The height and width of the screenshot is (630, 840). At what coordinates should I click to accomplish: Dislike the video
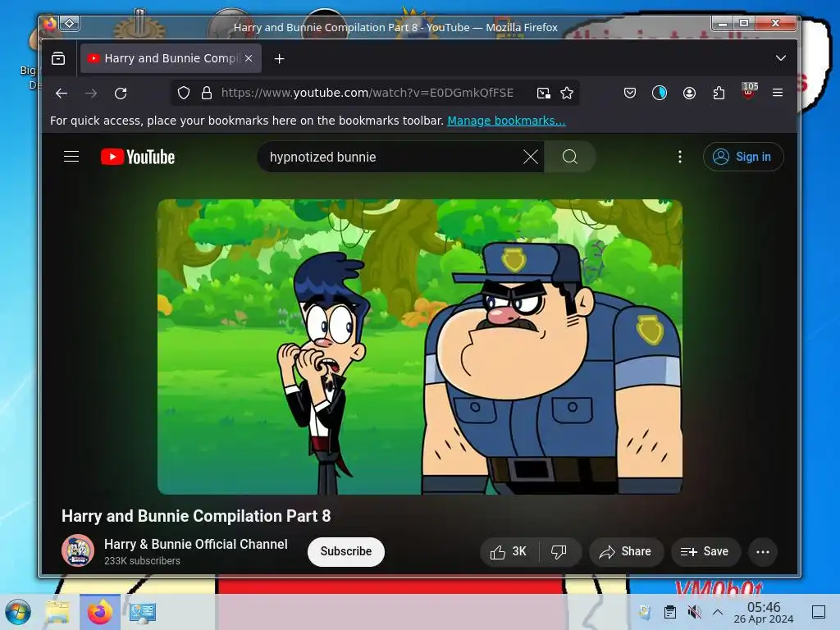[x=559, y=552]
